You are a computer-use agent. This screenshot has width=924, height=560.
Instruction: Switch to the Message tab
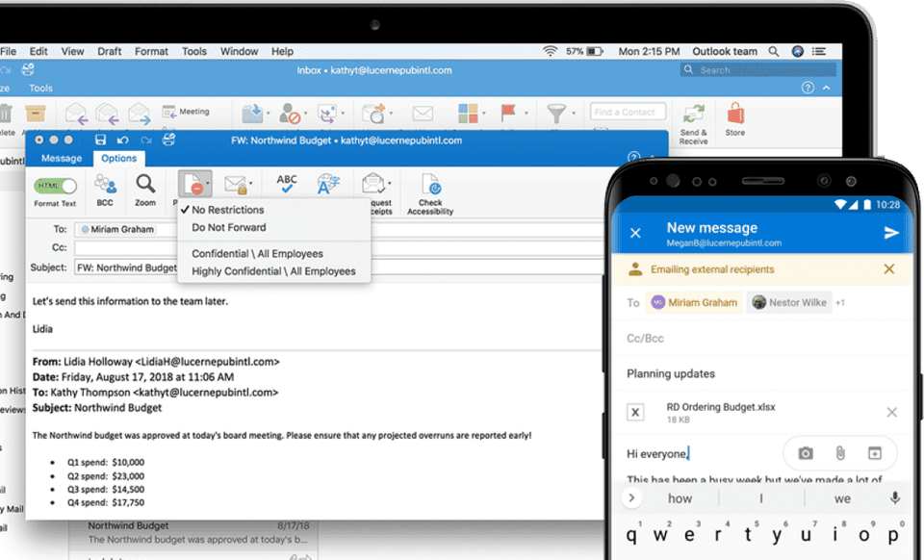click(x=62, y=159)
